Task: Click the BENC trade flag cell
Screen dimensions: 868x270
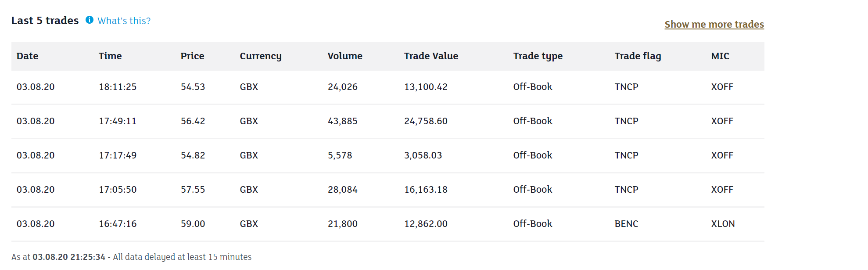Action: (626, 224)
